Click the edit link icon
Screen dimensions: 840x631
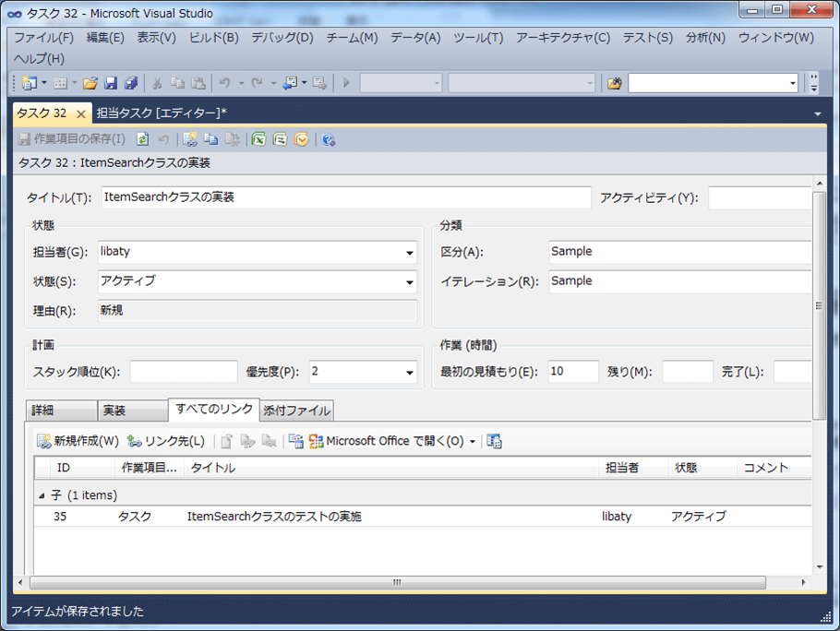[x=247, y=441]
